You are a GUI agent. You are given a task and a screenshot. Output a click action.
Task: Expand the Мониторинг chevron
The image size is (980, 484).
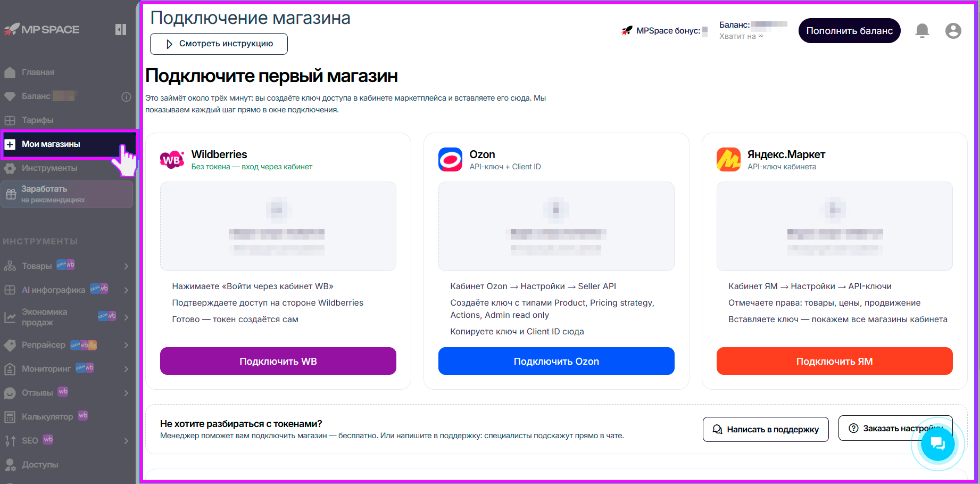[126, 369]
